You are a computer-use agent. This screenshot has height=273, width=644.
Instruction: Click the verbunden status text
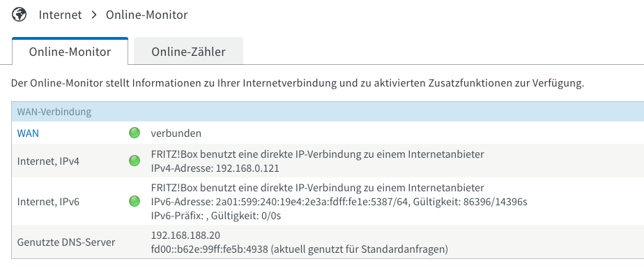(x=176, y=133)
